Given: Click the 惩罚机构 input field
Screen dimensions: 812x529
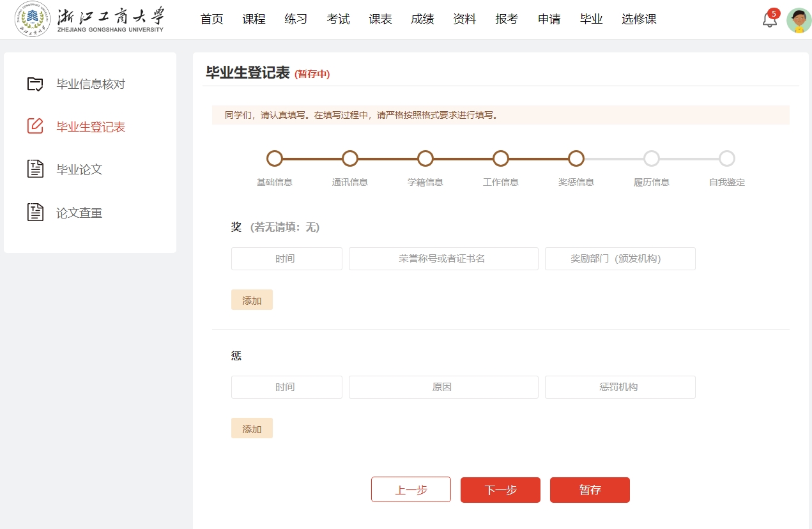Looking at the screenshot, I should pyautogui.click(x=620, y=387).
